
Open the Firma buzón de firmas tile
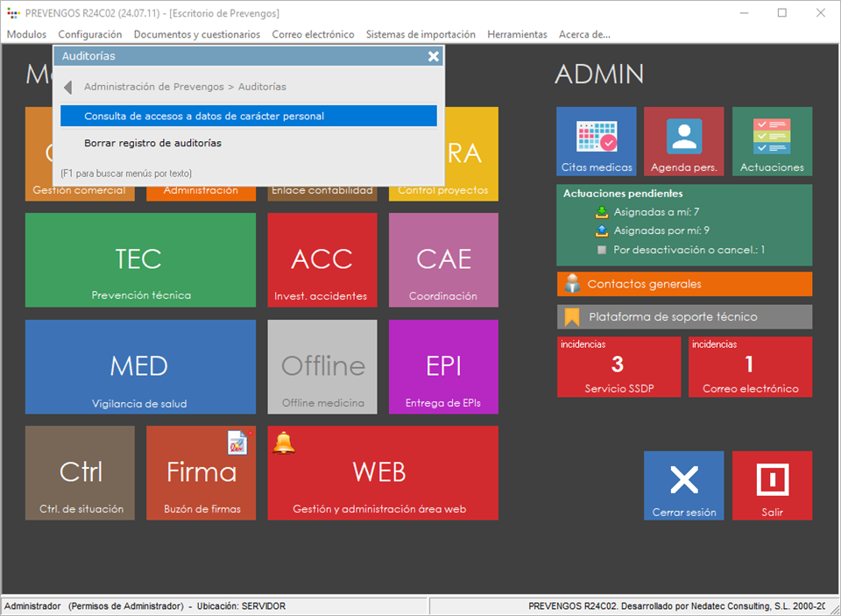click(201, 473)
